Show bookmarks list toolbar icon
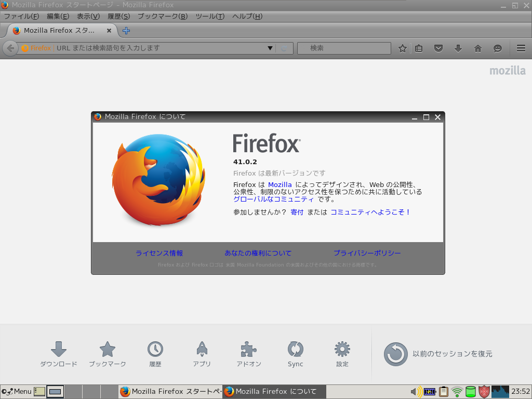Image resolution: width=532 pixels, height=399 pixels. (419, 48)
